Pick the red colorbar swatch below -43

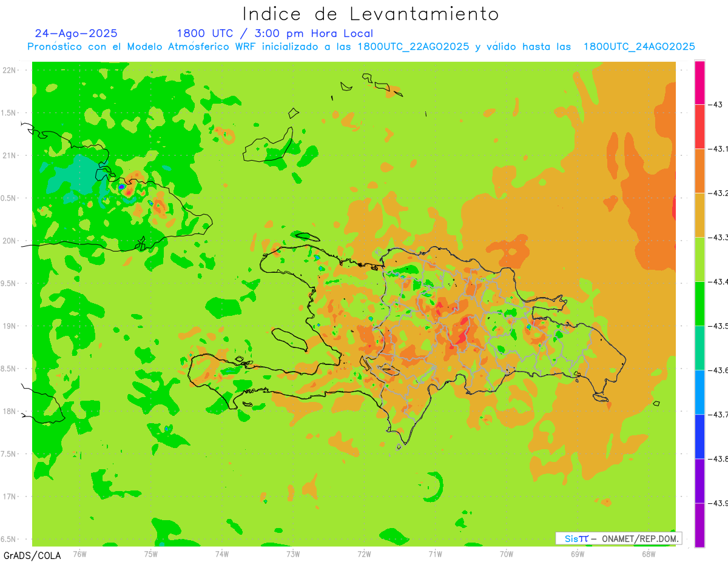click(699, 127)
